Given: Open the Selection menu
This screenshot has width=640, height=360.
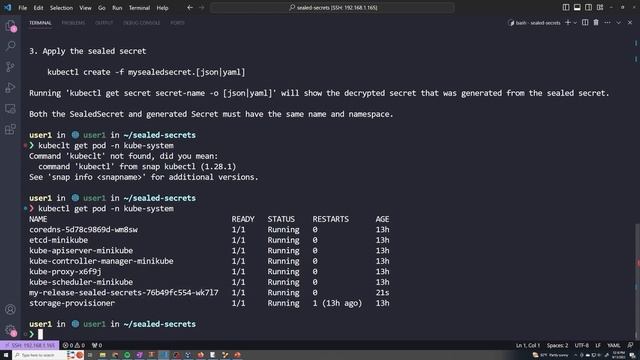Looking at the screenshot, I should pyautogui.click(x=61, y=8).
